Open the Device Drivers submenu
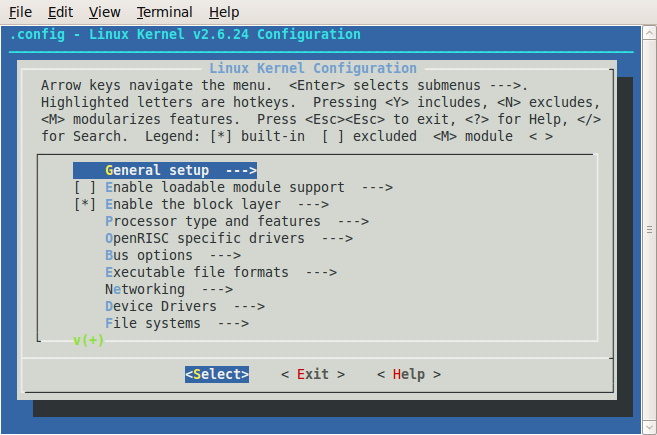657x435 pixels. pos(185,306)
